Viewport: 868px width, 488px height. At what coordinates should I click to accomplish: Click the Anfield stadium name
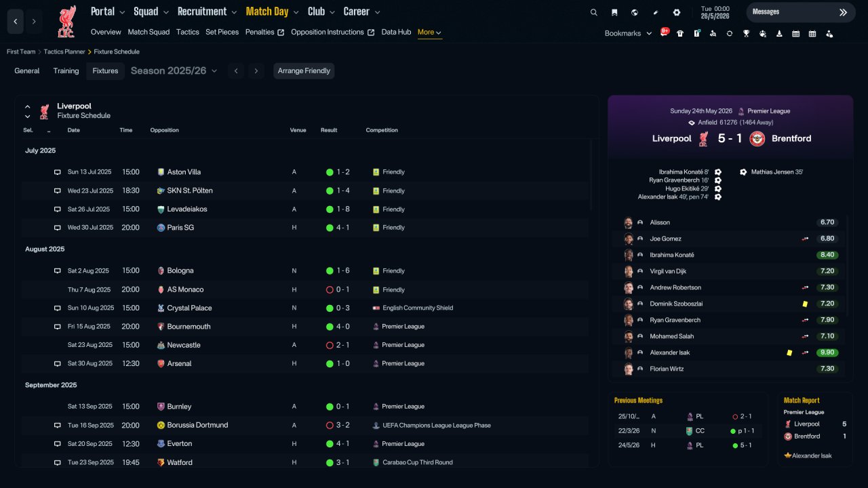pyautogui.click(x=707, y=123)
